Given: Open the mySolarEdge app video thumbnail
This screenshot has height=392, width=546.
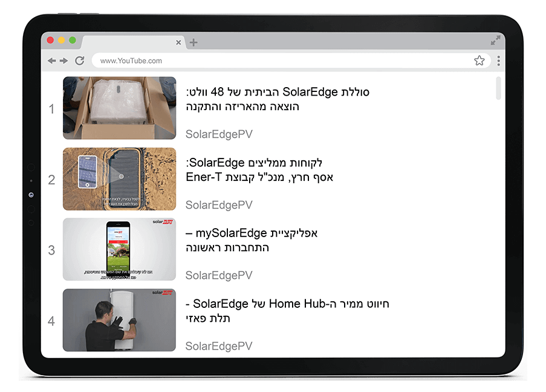Looking at the screenshot, I should 120,249.
